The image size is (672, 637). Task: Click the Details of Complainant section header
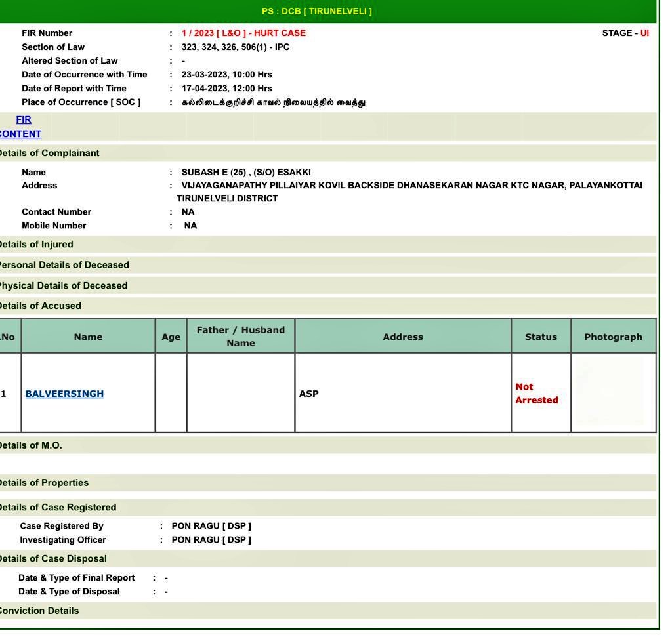(328, 153)
